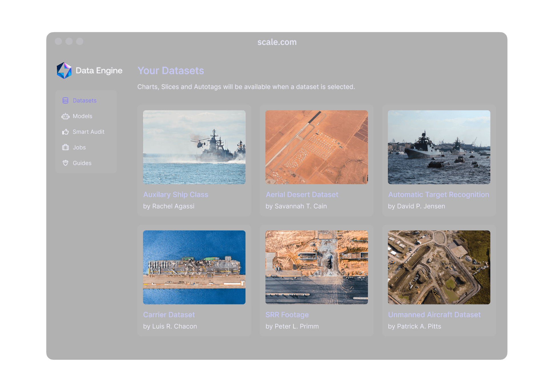548x392 pixels.
Task: Open the Aerial Desert Dataset link
Action: click(x=302, y=194)
